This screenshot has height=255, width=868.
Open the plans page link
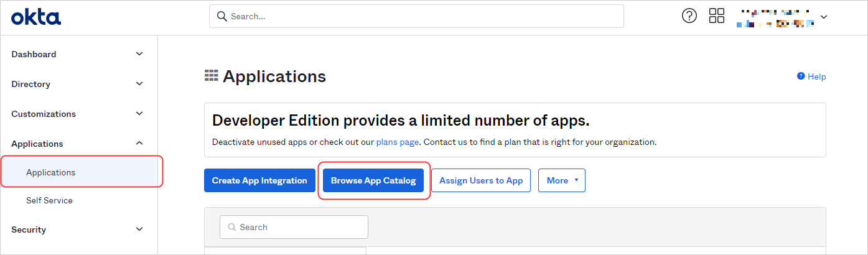(x=397, y=142)
